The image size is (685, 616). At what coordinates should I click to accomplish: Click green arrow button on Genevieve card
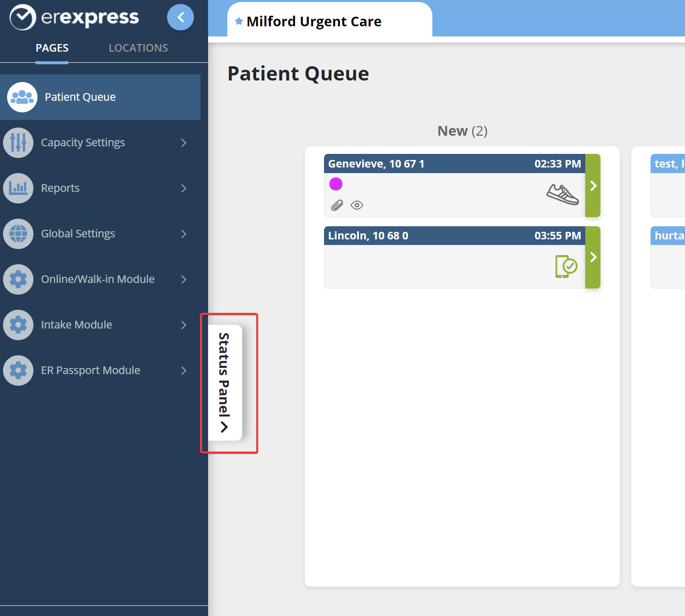pyautogui.click(x=593, y=186)
